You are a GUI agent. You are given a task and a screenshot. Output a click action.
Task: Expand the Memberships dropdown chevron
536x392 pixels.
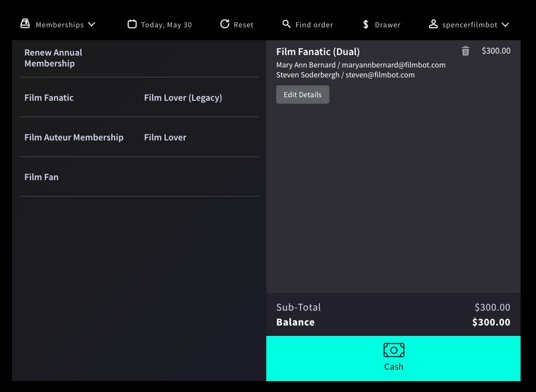point(91,24)
